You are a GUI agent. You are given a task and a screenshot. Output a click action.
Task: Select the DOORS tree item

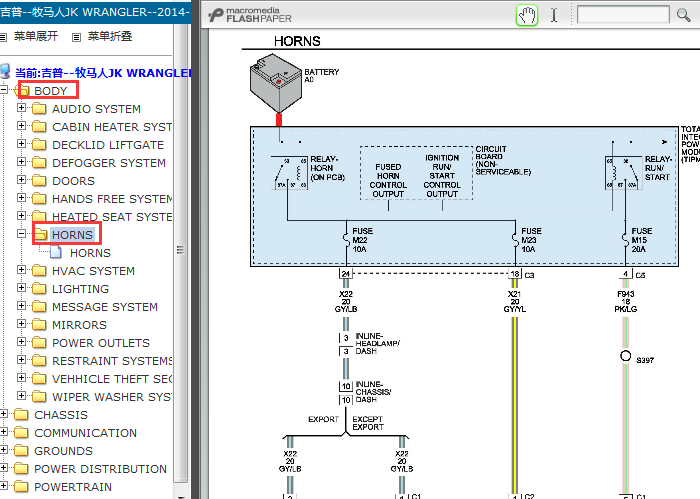pyautogui.click(x=73, y=181)
